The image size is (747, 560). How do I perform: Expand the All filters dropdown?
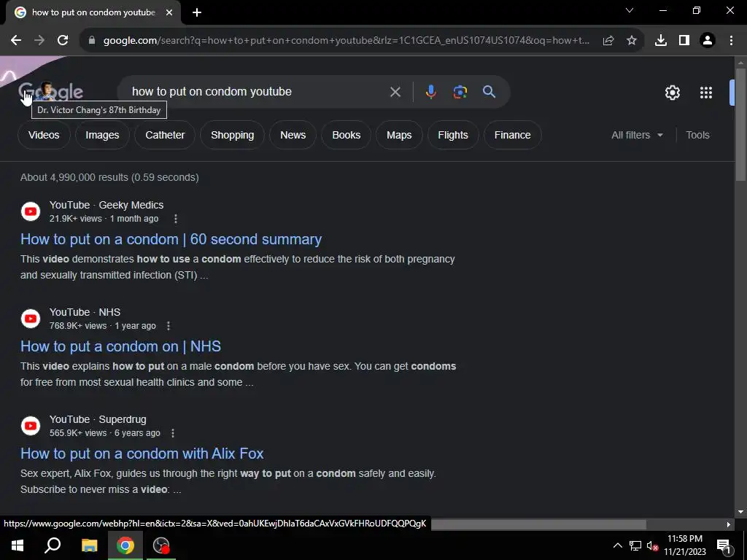click(x=637, y=135)
